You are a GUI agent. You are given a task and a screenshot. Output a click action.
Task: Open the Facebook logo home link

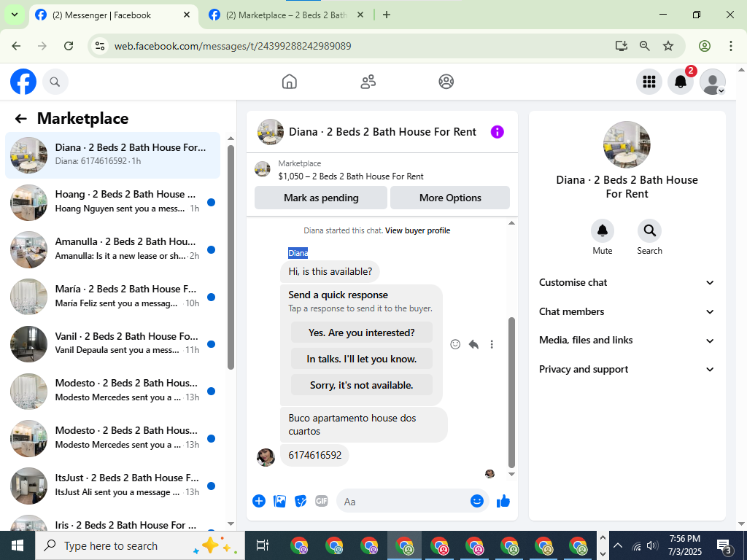click(x=23, y=82)
